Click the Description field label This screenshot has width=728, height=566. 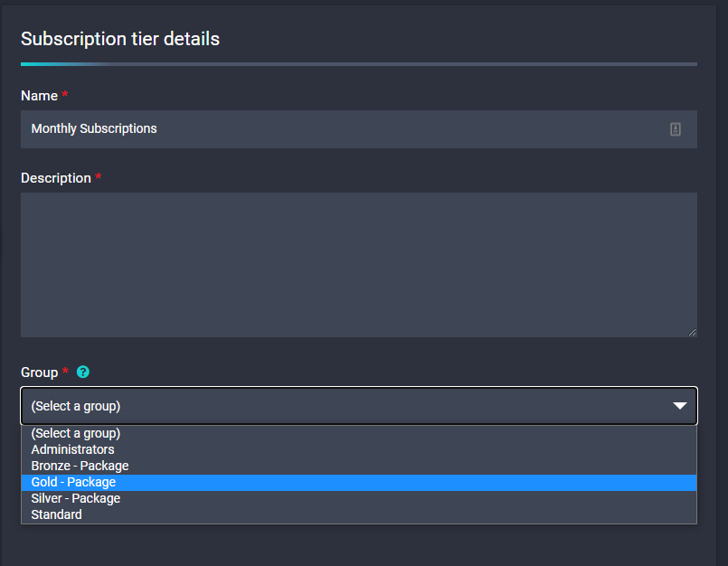[x=56, y=178]
